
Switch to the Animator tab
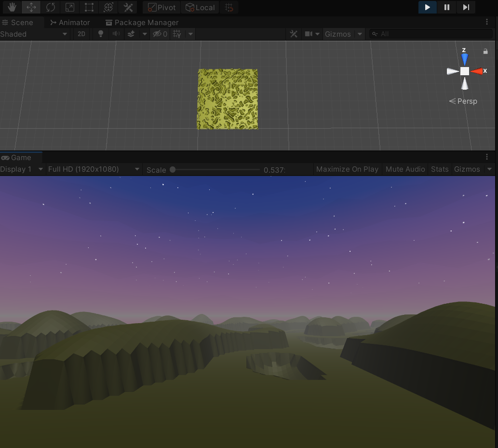click(70, 23)
